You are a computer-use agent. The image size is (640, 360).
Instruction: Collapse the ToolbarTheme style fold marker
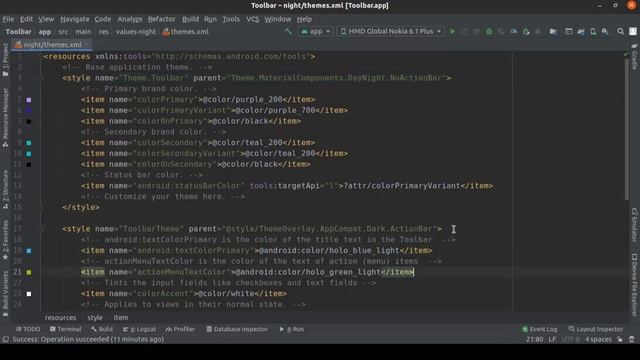(x=40, y=229)
